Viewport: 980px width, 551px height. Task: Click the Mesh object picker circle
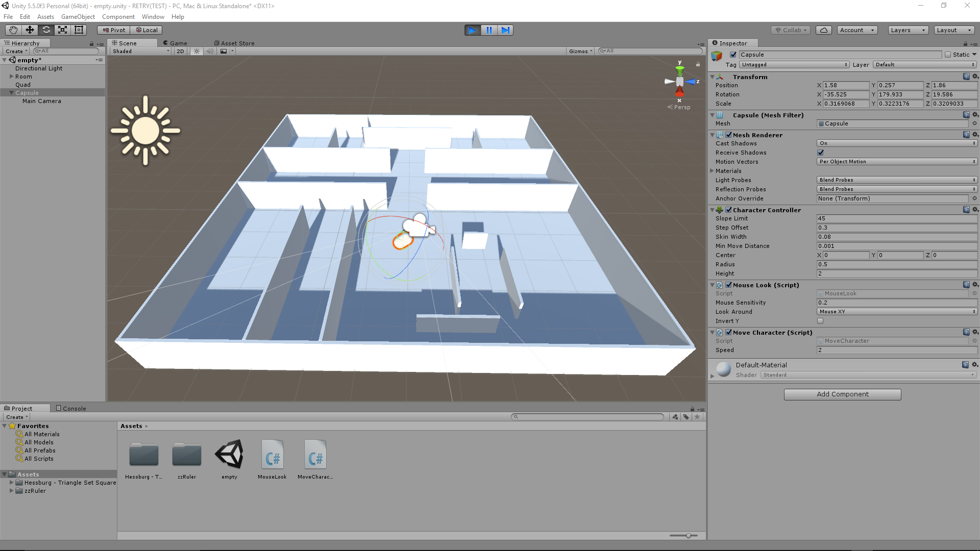(974, 123)
